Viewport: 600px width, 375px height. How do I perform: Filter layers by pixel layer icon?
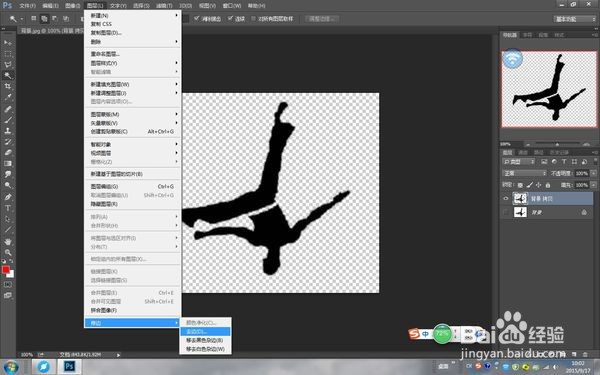tap(544, 162)
